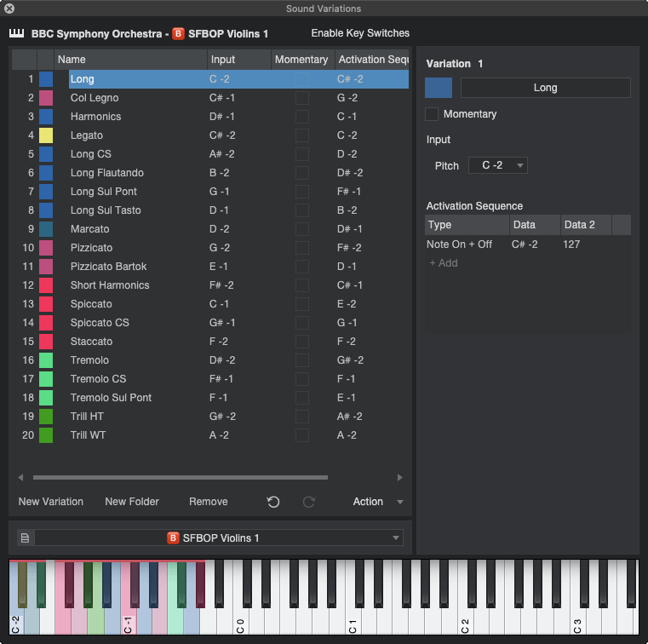This screenshot has height=644, width=648.
Task: Select the Tremolo Sul Pont variation
Action: (111, 398)
